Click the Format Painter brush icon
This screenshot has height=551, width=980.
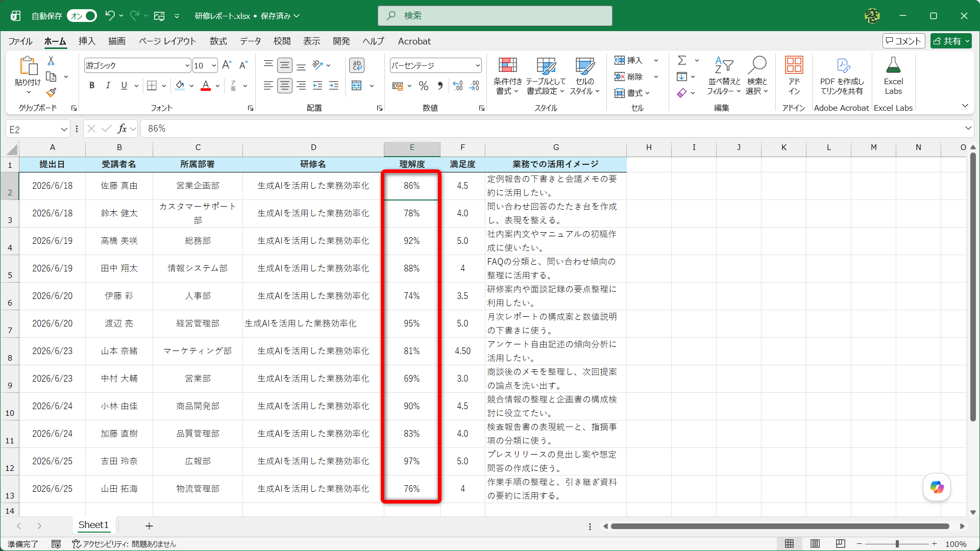click(51, 93)
